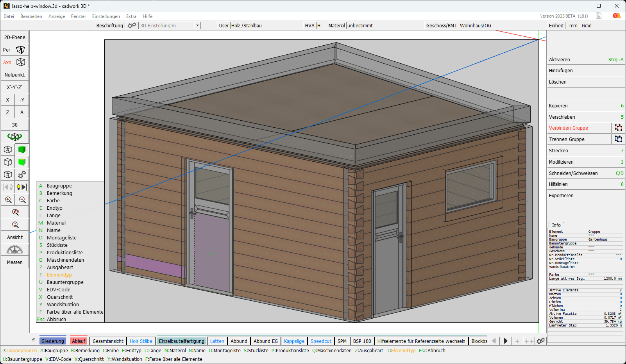Open the Bearbeiten menu
The height and width of the screenshot is (364, 626).
(x=31, y=16)
